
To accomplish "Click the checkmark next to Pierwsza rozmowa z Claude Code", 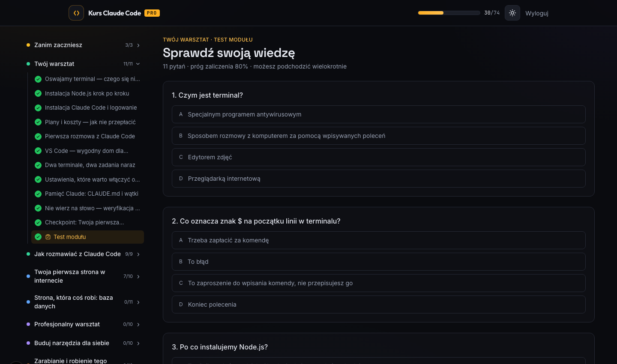I will pyautogui.click(x=38, y=137).
